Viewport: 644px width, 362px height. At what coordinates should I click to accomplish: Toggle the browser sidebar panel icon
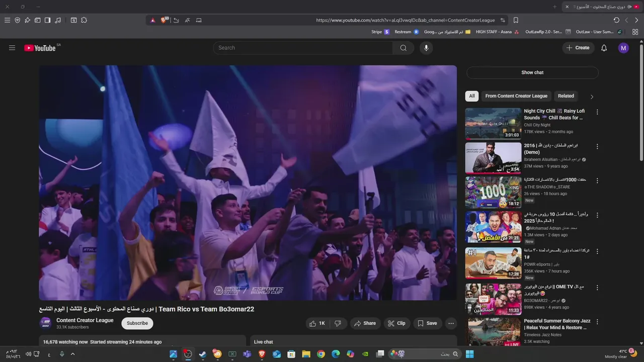click(47, 20)
